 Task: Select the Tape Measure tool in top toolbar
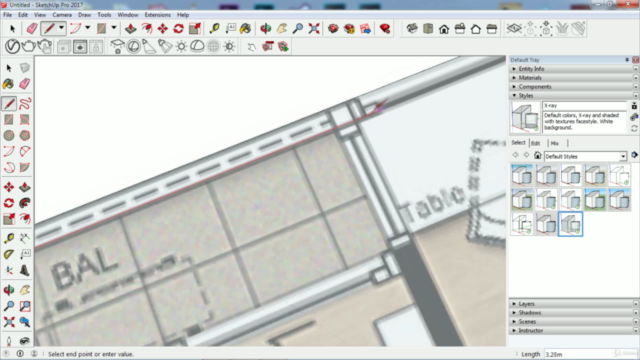click(214, 29)
